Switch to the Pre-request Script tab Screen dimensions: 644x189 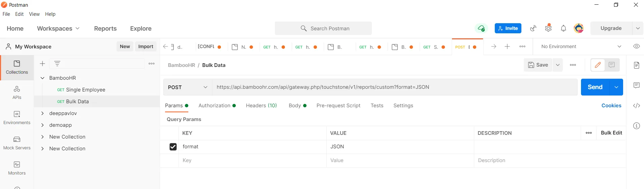(338, 106)
